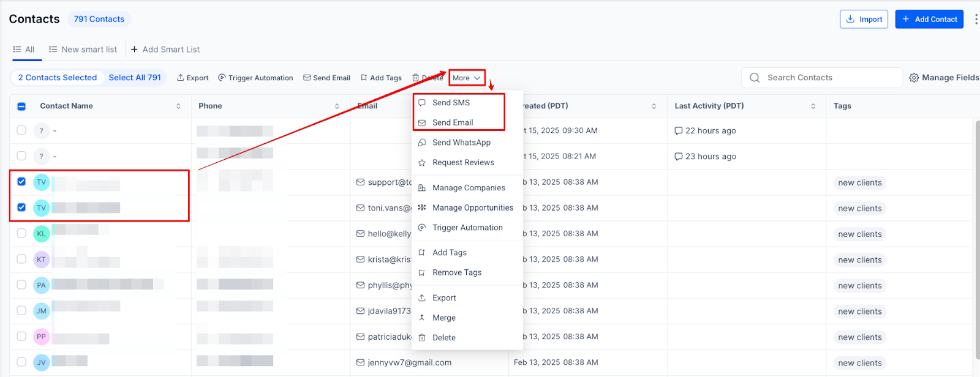This screenshot has width=980, height=377.
Task: Click the JM avatar icon
Action: pos(41,311)
